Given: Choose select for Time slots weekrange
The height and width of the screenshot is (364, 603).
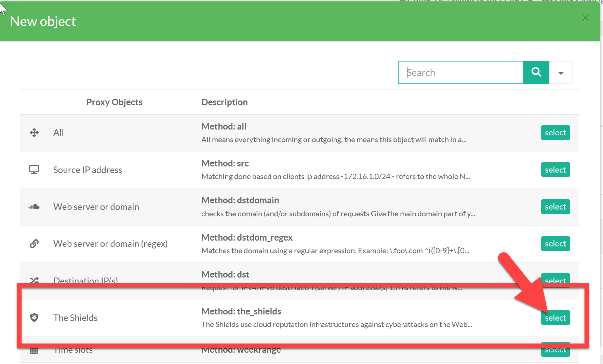Looking at the screenshot, I should (555, 351).
